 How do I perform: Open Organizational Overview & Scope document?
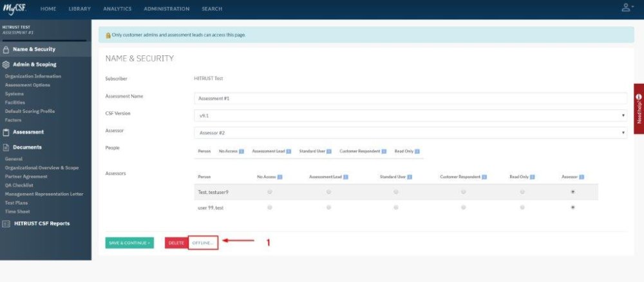coord(41,168)
